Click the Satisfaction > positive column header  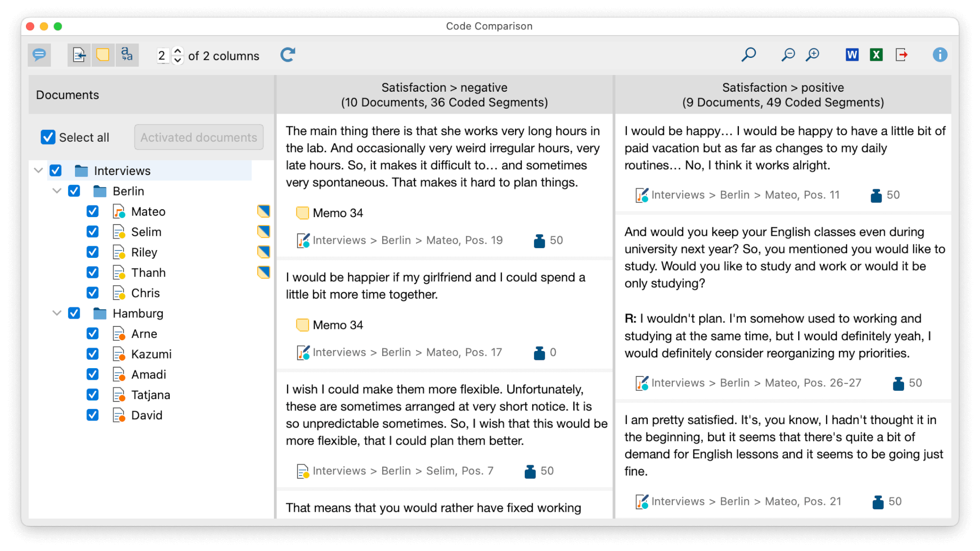pyautogui.click(x=783, y=95)
